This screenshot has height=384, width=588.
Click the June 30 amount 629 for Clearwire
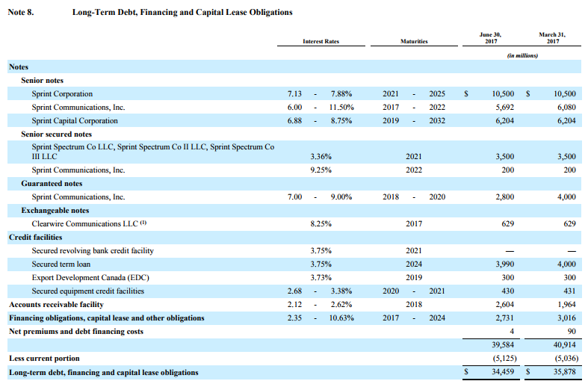click(x=508, y=224)
